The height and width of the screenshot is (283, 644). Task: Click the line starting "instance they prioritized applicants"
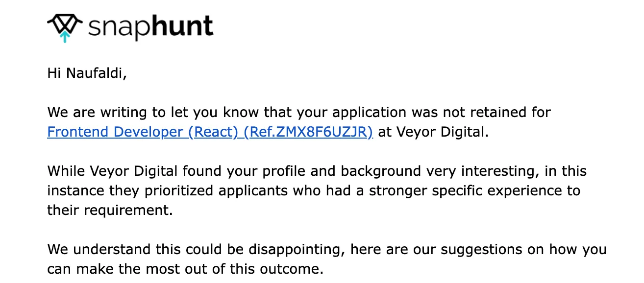[x=314, y=191]
